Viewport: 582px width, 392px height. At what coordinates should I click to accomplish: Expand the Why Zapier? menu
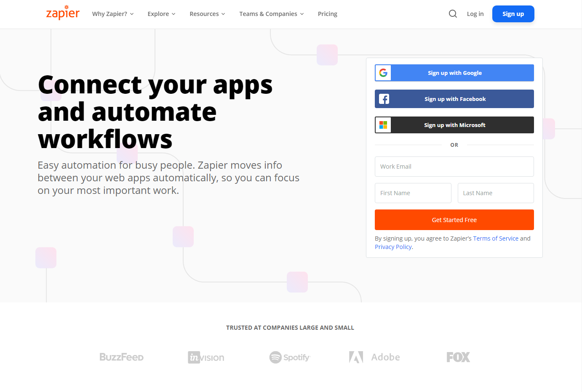[113, 14]
